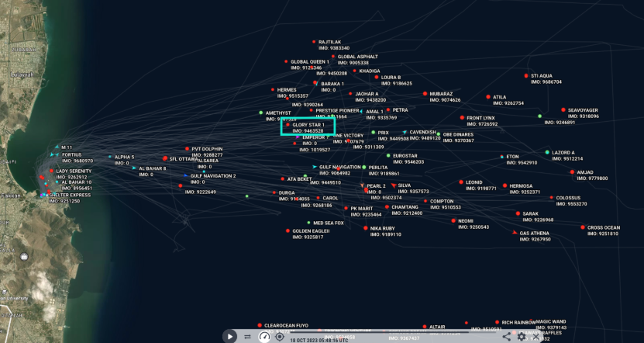Click the PK MARIT vessel label
The image size is (644, 343).
(x=362, y=209)
